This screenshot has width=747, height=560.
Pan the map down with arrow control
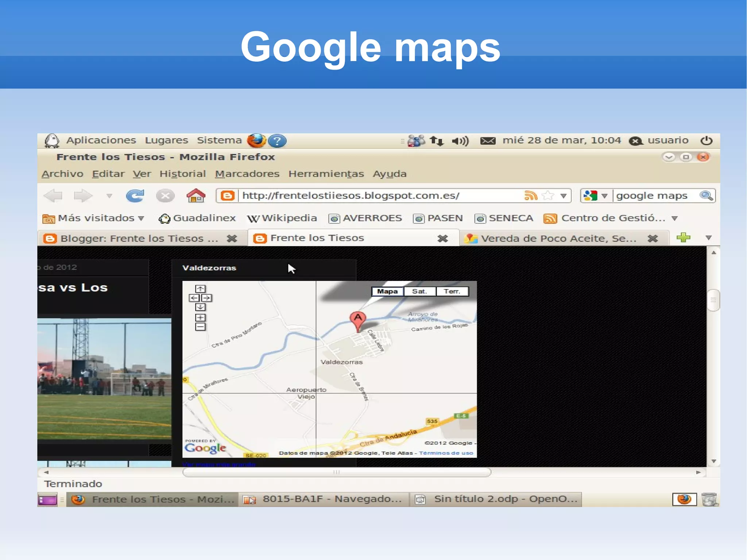pos(200,307)
